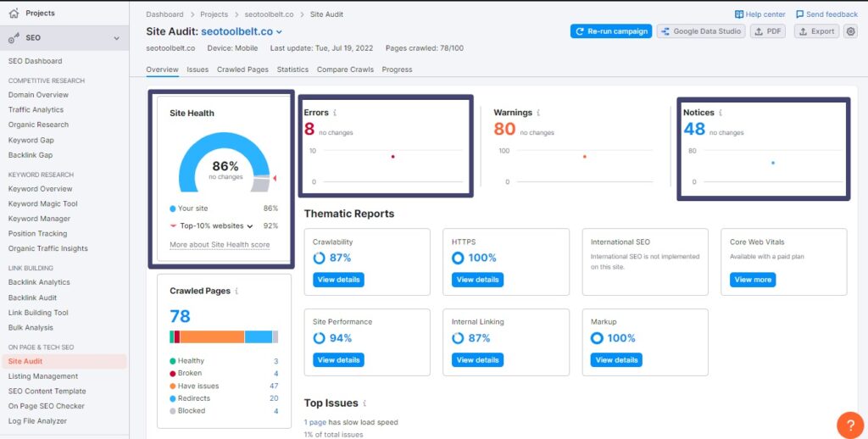Click the Send feedback speech bubble icon
868x439 pixels.
tap(799, 14)
